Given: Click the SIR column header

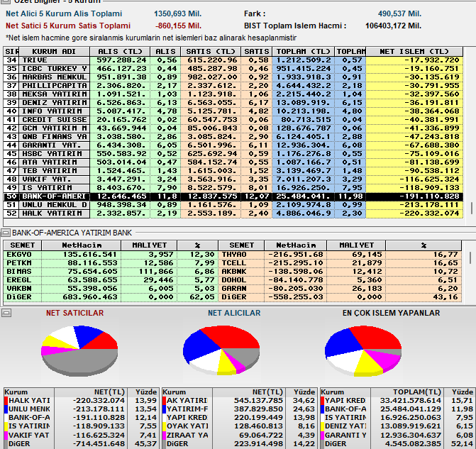Looking at the screenshot, I should tap(11, 51).
